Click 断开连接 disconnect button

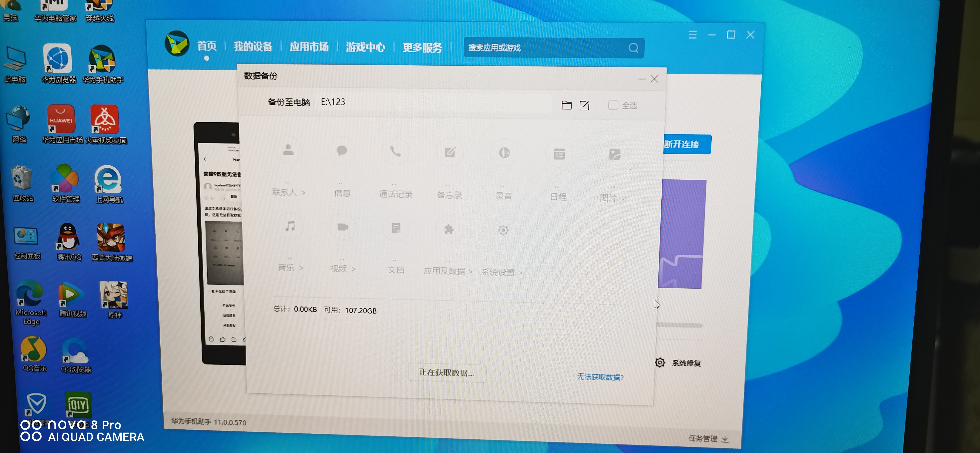point(687,144)
